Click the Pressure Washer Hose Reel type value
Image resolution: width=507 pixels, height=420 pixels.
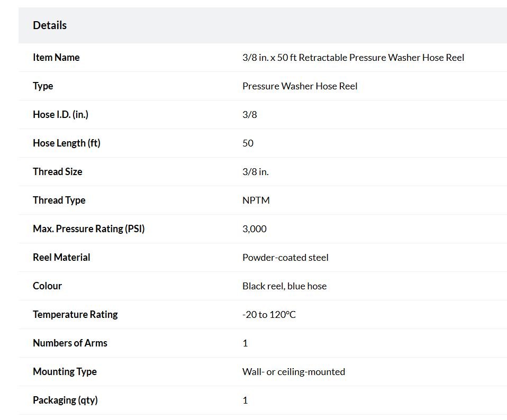pyautogui.click(x=300, y=86)
